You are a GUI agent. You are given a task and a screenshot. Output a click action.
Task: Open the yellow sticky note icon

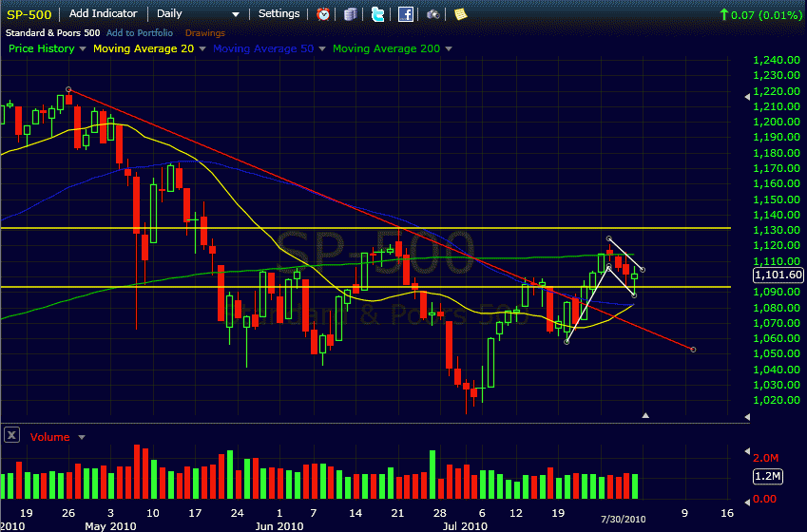click(x=460, y=14)
